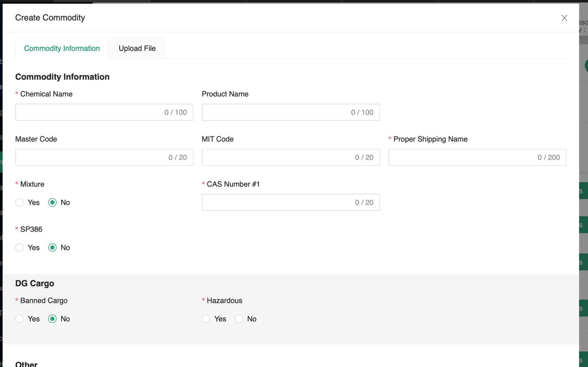Select No for Hazardous
The image size is (588, 367).
pyautogui.click(x=239, y=319)
